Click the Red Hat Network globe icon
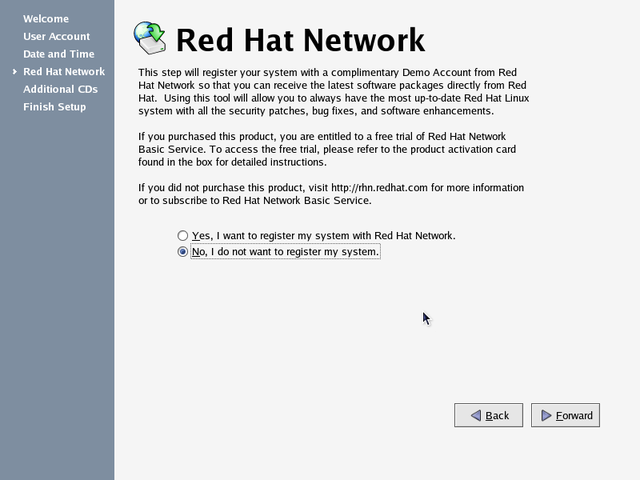640x480 pixels. [x=150, y=38]
